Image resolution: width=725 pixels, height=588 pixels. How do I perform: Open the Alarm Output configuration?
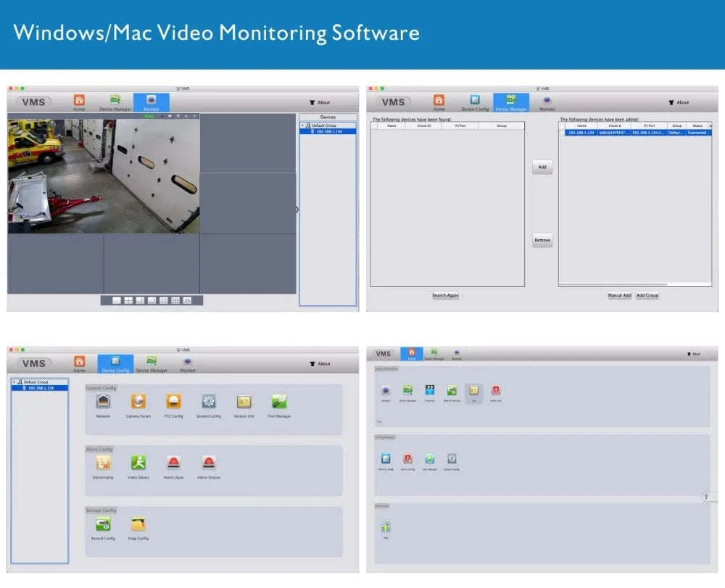point(209,463)
